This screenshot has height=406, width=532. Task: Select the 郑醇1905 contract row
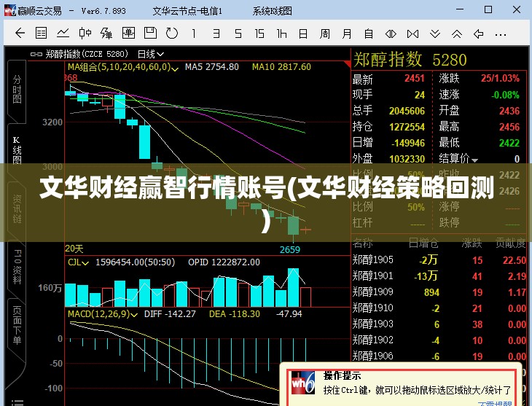[439, 260]
